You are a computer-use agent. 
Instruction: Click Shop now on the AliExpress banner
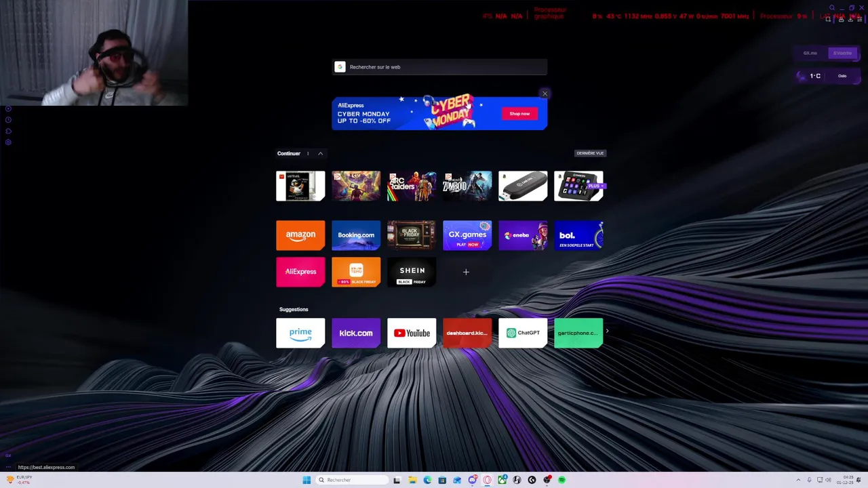pyautogui.click(x=519, y=113)
